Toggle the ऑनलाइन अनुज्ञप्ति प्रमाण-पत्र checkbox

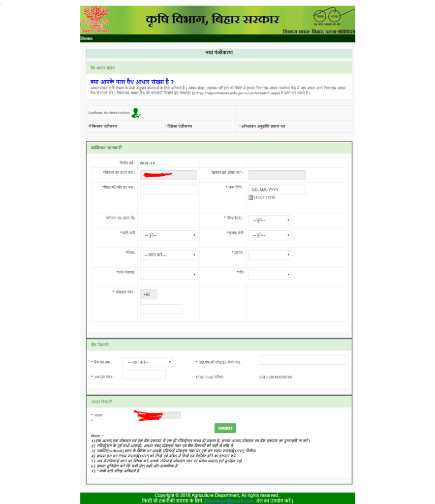point(239,126)
